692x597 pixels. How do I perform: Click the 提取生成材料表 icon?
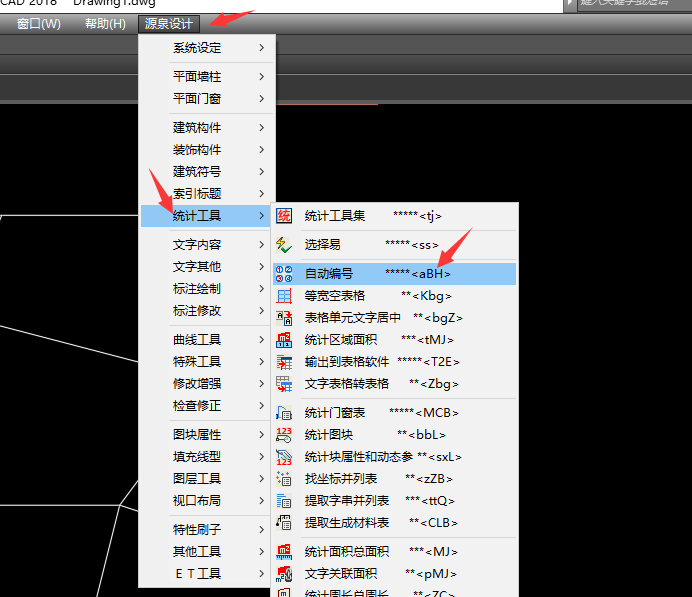point(284,523)
